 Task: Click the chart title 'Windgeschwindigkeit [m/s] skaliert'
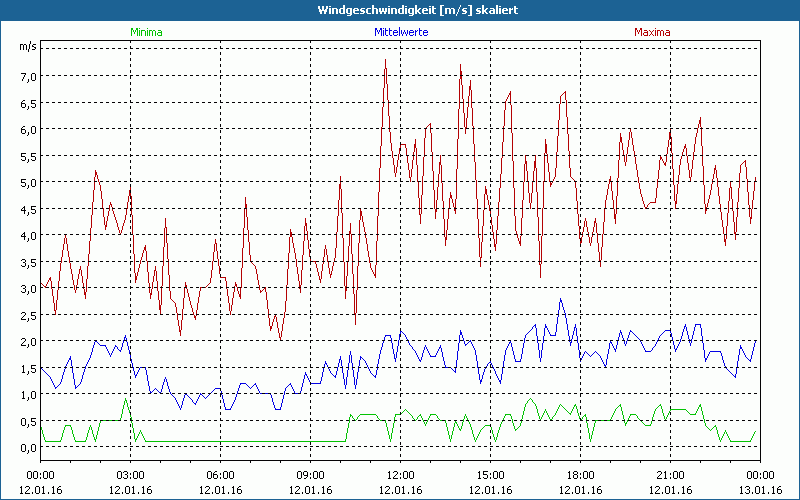399,9
